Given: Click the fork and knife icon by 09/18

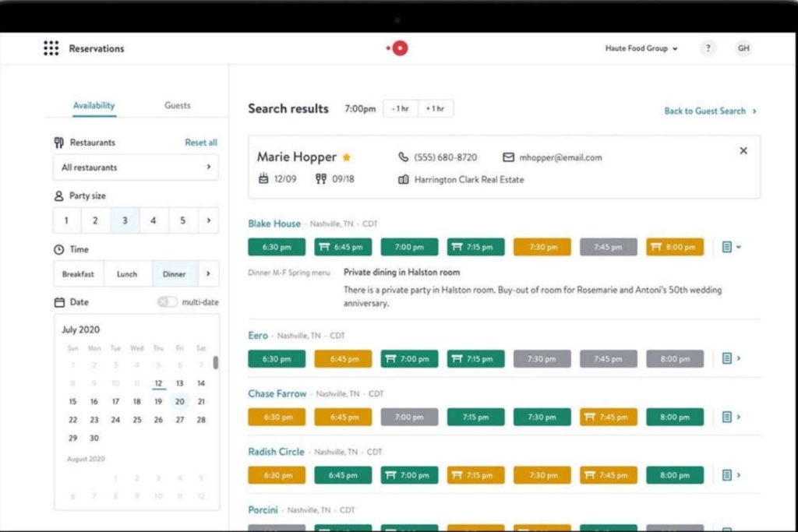Looking at the screenshot, I should 320,178.
